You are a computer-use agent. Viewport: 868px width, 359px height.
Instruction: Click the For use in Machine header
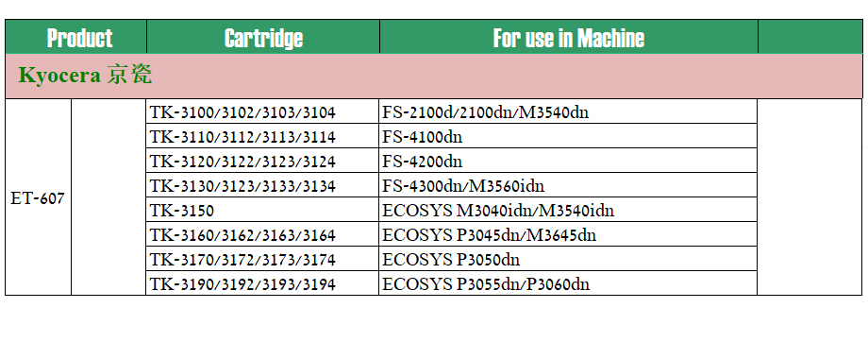[x=569, y=37]
